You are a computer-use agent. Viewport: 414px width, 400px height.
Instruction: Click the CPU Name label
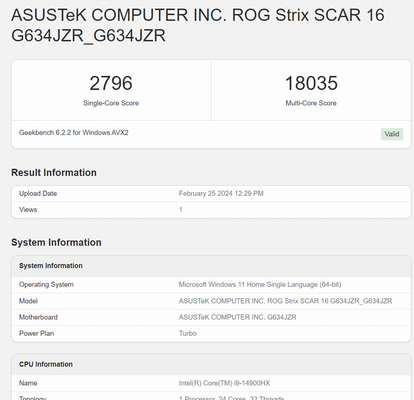tap(28, 383)
